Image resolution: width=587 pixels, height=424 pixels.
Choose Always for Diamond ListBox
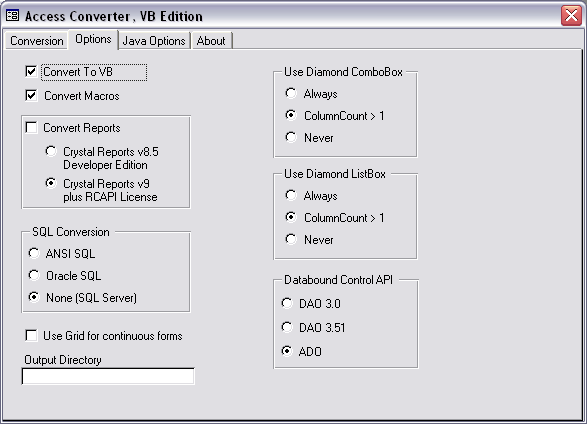(x=291, y=195)
